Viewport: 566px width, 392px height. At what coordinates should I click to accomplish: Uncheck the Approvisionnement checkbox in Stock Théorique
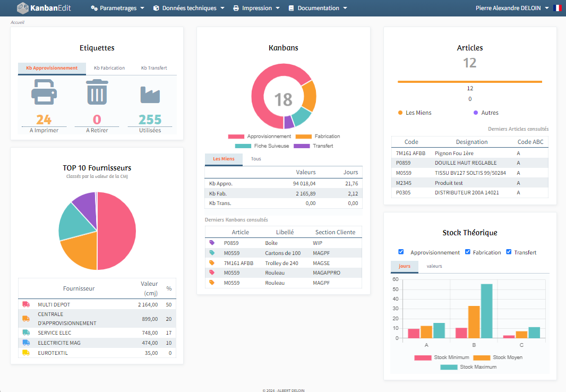[401, 252]
